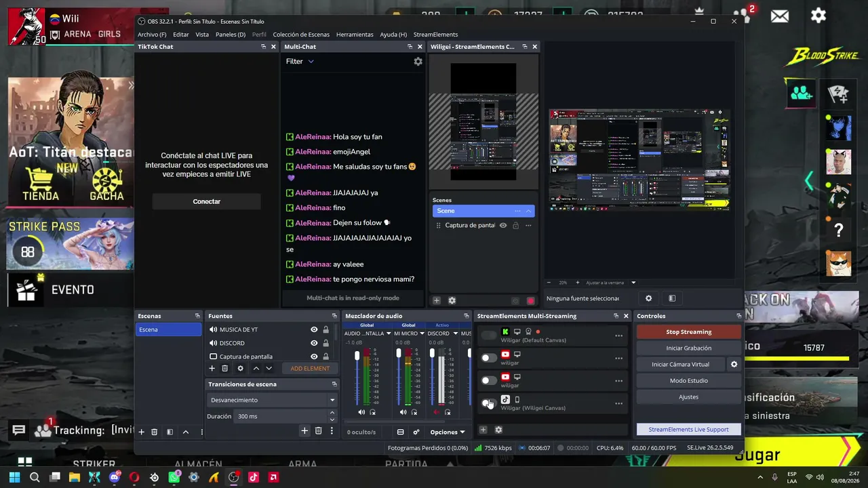Expand the Multi-Chat Filter dropdown

tap(300, 61)
